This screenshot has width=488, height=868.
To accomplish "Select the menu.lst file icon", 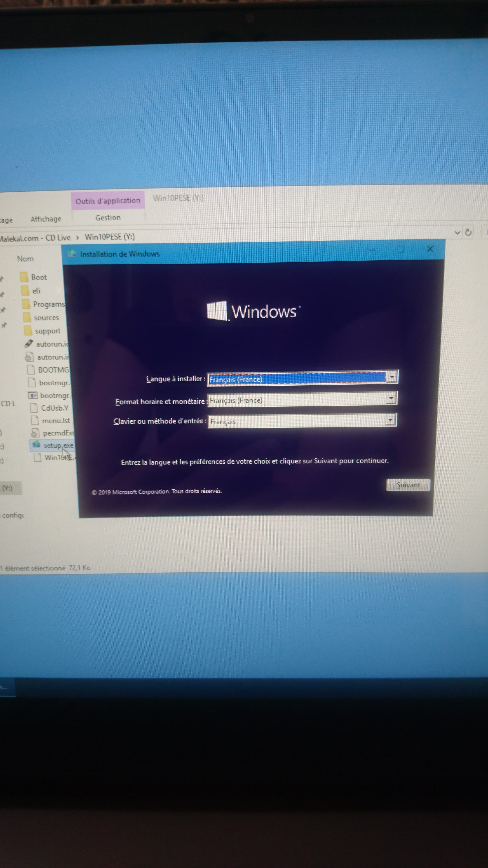I will point(35,420).
